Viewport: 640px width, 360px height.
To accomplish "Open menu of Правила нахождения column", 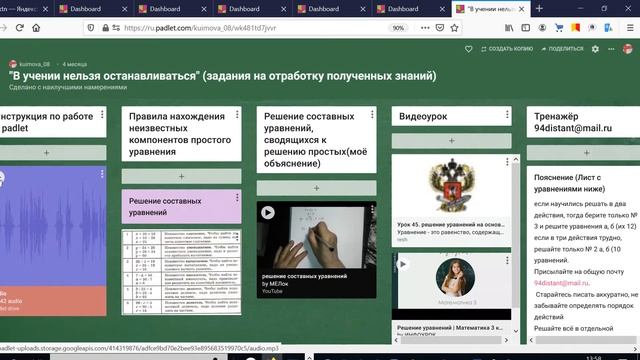I will (x=237, y=115).
